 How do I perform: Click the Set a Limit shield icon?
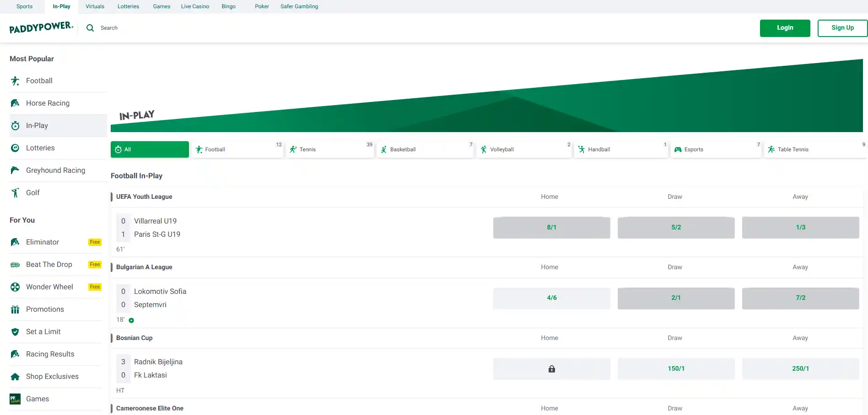point(15,332)
